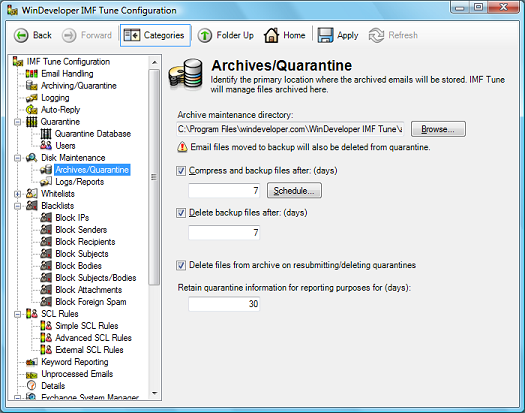Screen dimensions: 525x413
Task: Collapse the SCL Rules tree node
Action: point(17,314)
